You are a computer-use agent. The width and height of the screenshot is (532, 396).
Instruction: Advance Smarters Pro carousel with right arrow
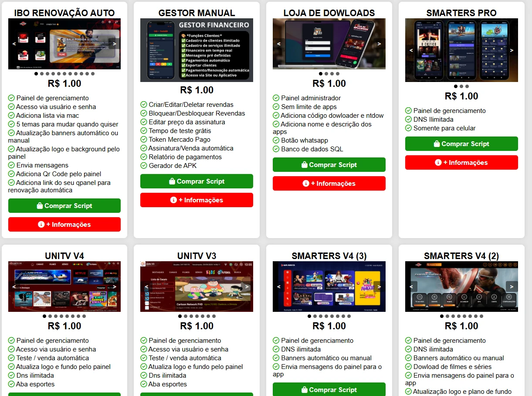(x=512, y=50)
